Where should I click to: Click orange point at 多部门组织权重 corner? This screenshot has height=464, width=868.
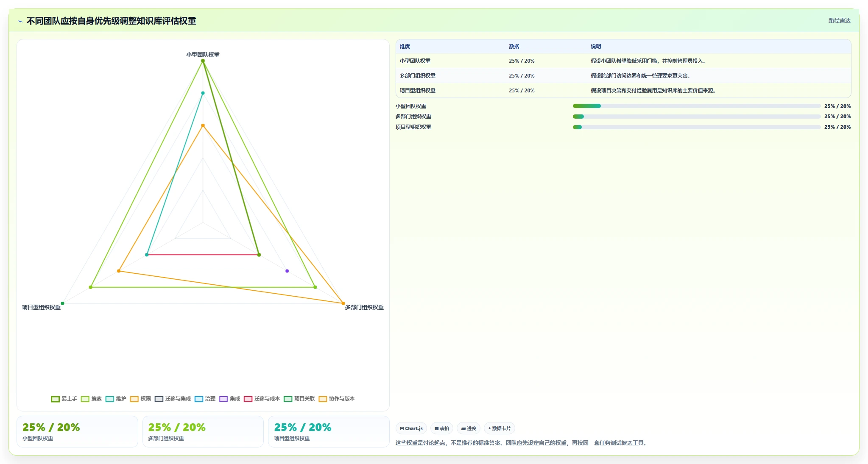tap(343, 303)
